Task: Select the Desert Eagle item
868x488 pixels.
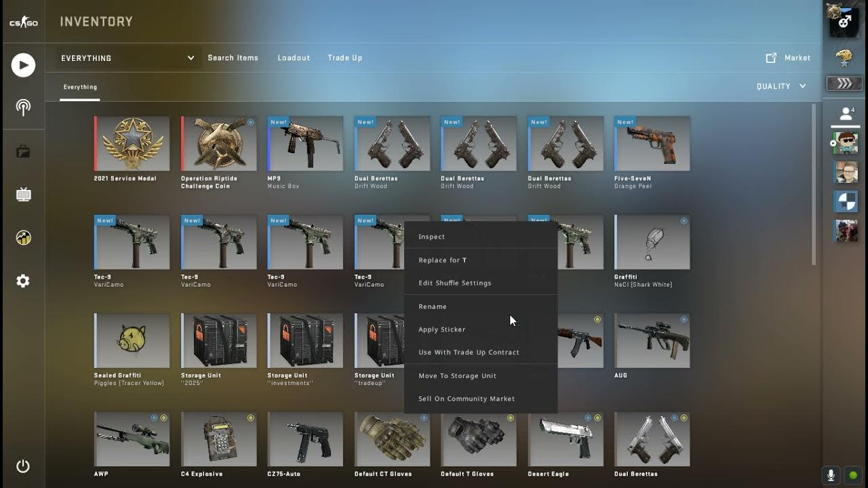Action: point(566,439)
